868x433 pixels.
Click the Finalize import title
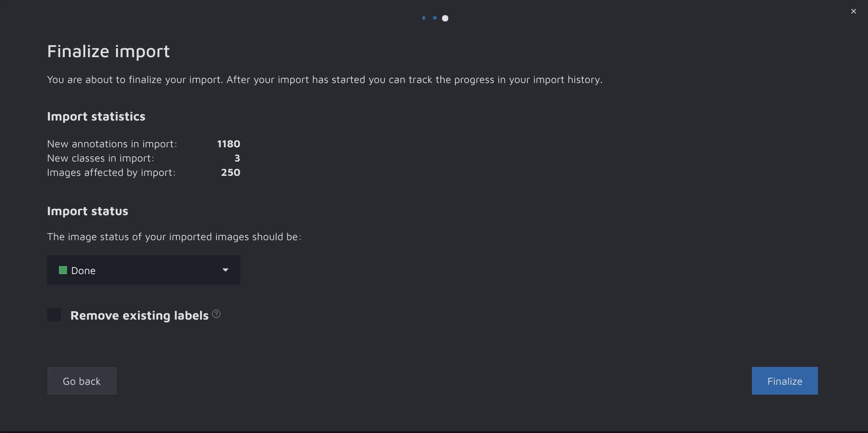108,51
